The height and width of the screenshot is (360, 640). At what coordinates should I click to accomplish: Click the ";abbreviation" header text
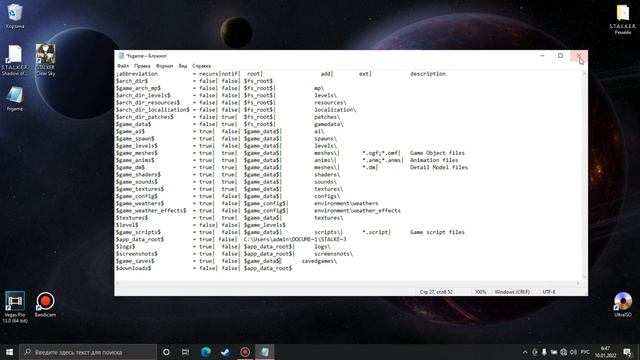(137, 74)
